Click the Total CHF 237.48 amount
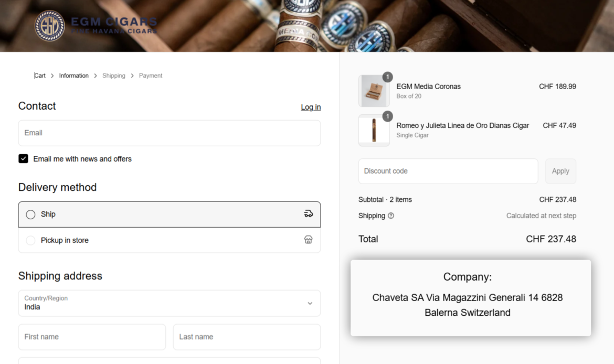Image resolution: width=614 pixels, height=364 pixels. (x=551, y=239)
